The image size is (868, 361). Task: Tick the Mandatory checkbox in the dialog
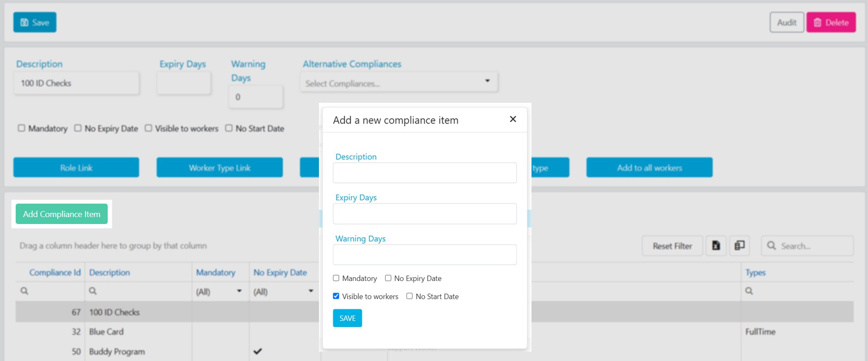(x=336, y=278)
